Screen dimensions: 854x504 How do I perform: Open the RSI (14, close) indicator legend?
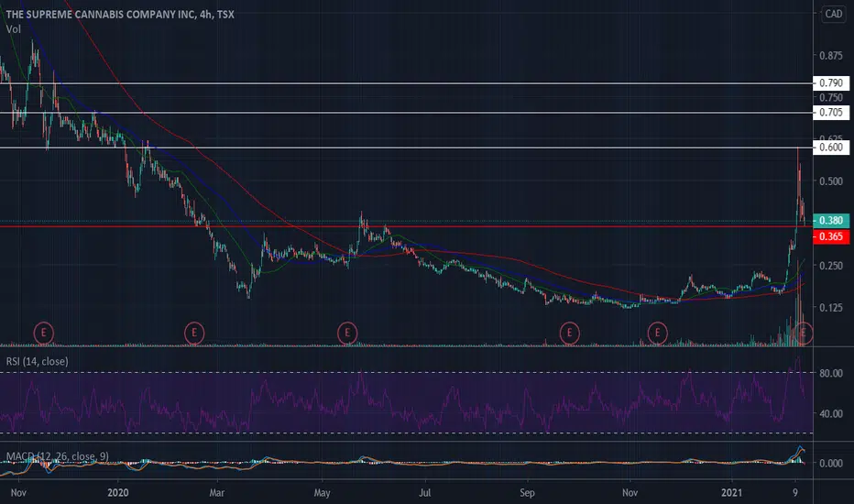37,361
